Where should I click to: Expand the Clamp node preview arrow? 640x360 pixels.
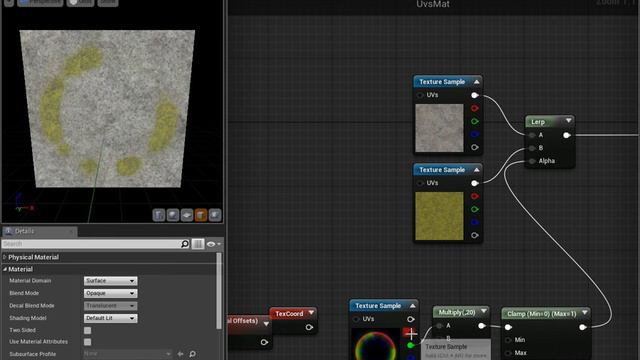(x=584, y=313)
